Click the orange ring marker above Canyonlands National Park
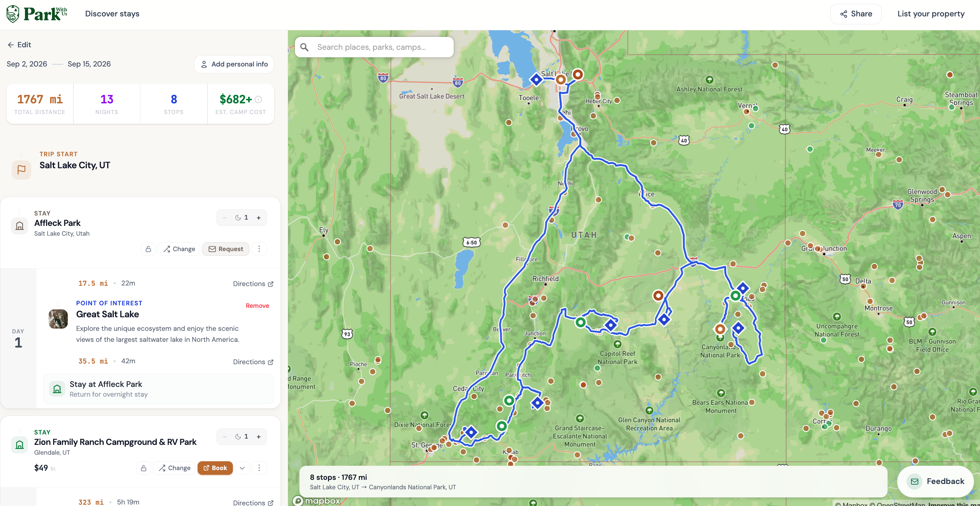The image size is (980, 506). (720, 329)
